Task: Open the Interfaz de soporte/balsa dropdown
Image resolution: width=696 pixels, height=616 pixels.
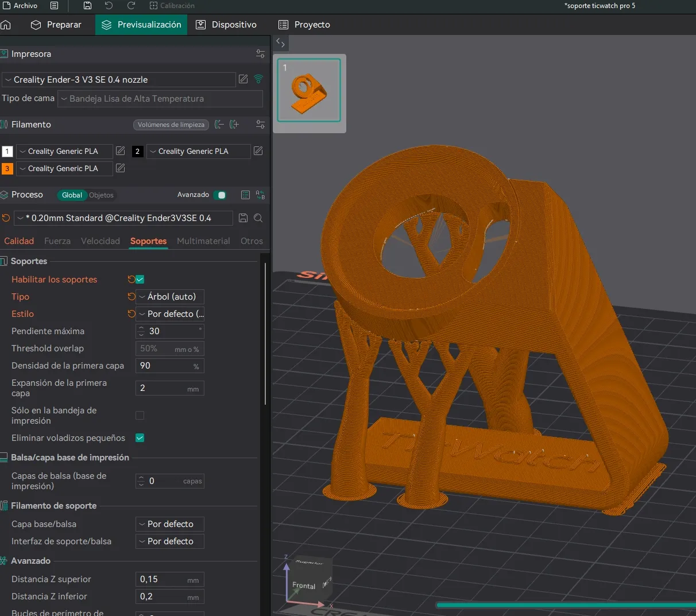Action: 170,541
